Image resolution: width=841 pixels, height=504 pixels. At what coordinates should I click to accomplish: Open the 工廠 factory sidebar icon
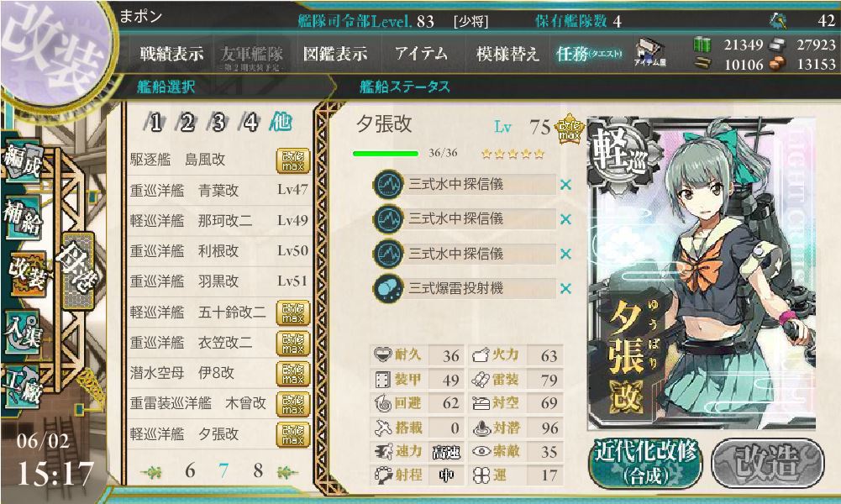click(23, 385)
